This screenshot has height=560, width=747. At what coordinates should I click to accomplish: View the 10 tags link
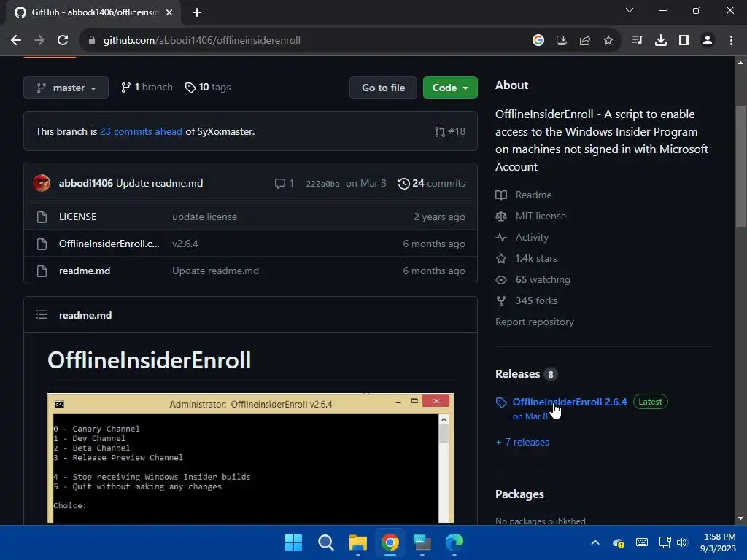pyautogui.click(x=208, y=87)
